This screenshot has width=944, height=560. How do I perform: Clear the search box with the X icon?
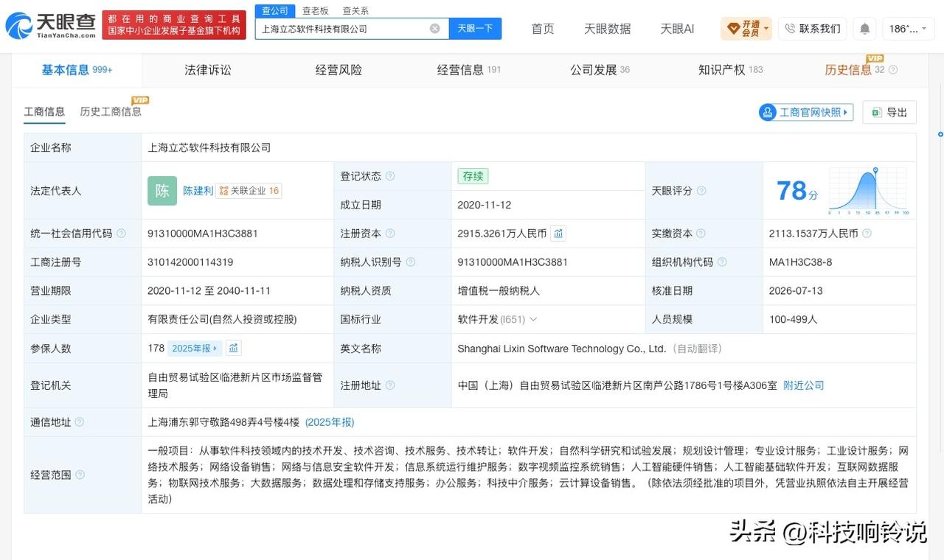coord(435,29)
